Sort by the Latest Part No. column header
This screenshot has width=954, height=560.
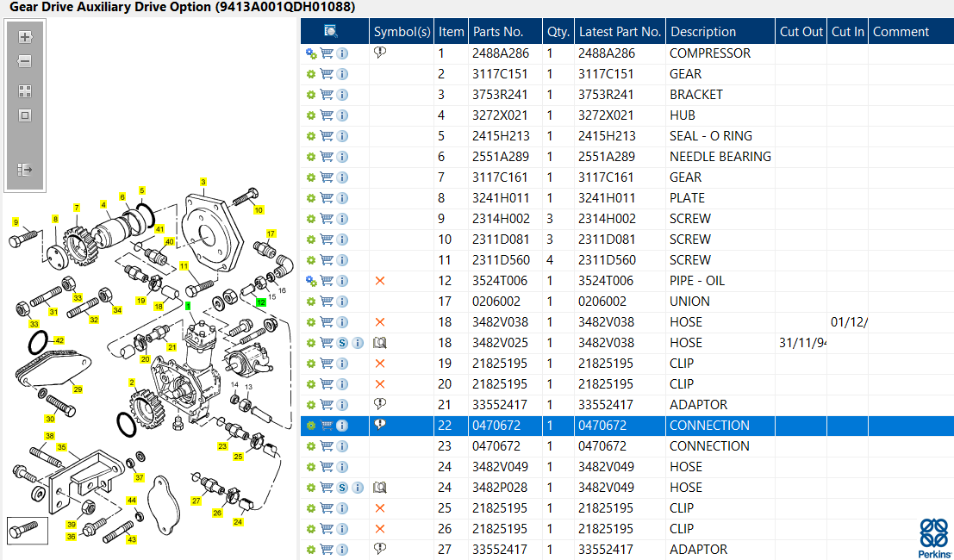click(x=620, y=32)
